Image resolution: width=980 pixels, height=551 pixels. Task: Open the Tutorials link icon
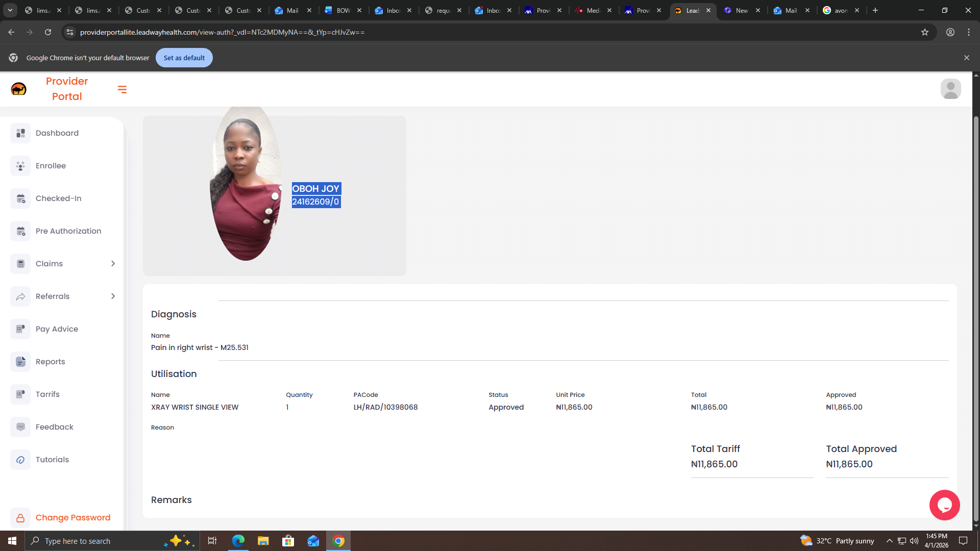pos(20,460)
